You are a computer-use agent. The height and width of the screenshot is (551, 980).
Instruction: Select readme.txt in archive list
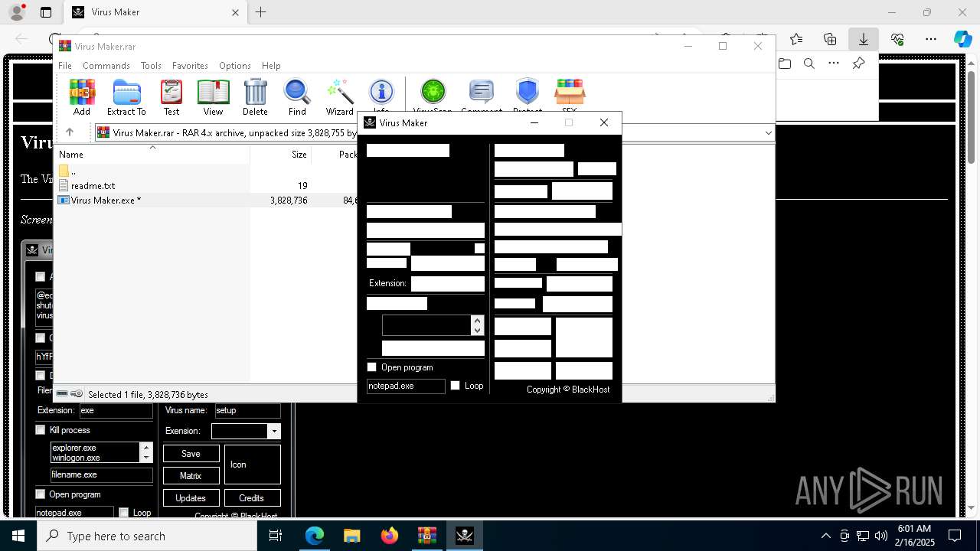coord(93,185)
